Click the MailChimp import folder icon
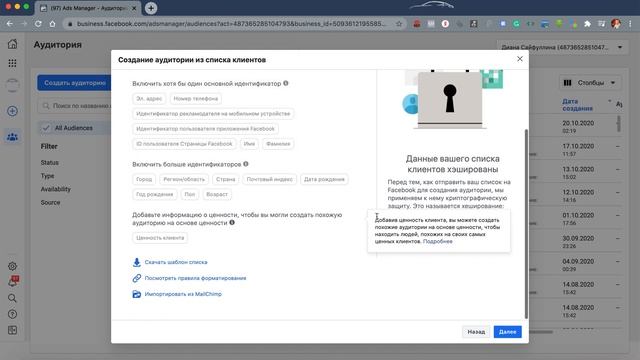The image size is (640, 360). [x=137, y=294]
